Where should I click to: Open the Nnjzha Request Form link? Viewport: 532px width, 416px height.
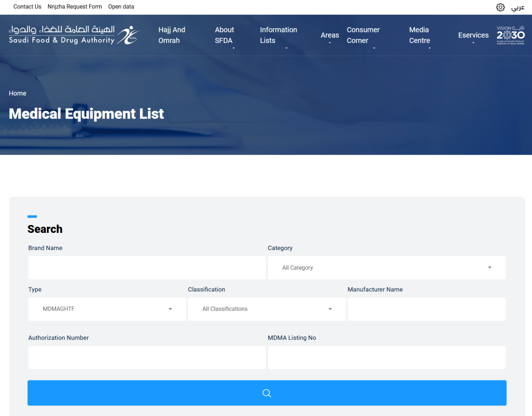(75, 7)
